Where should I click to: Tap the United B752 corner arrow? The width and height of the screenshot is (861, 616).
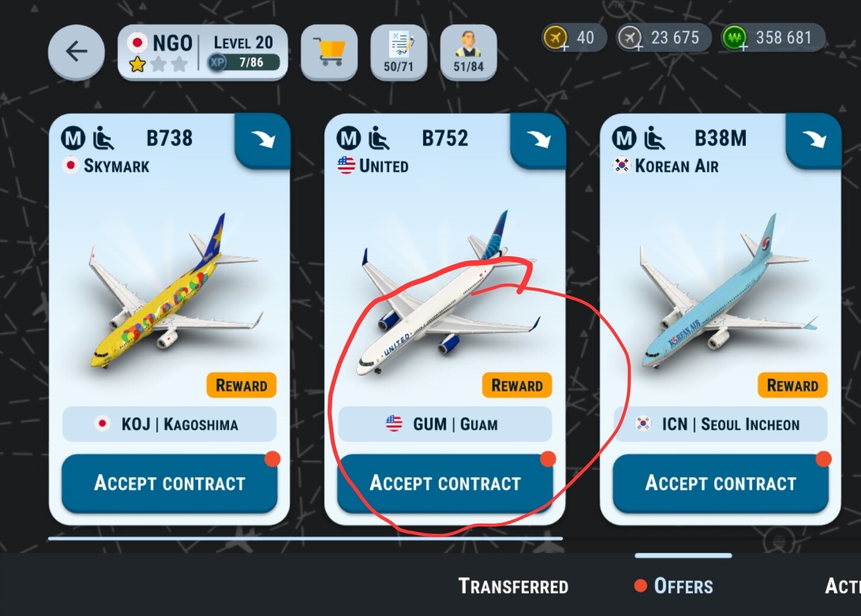click(538, 140)
